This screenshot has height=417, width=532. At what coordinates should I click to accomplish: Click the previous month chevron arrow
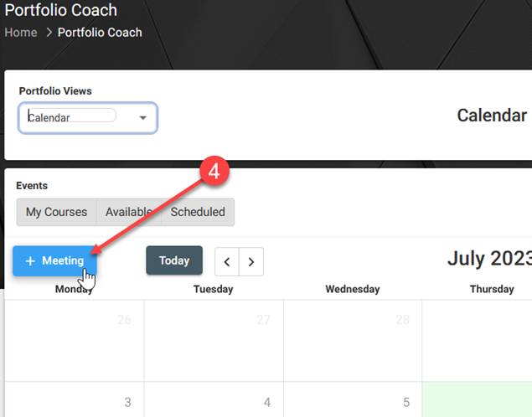click(x=227, y=261)
